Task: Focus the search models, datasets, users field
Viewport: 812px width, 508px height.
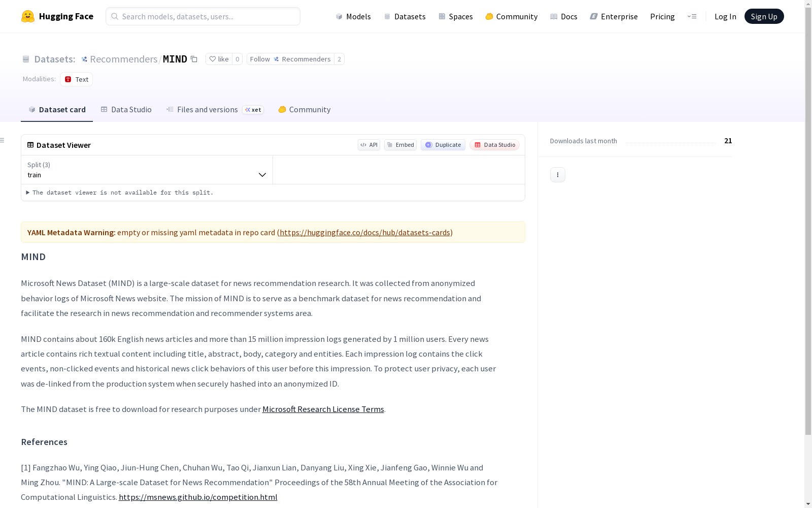Action: (x=203, y=16)
